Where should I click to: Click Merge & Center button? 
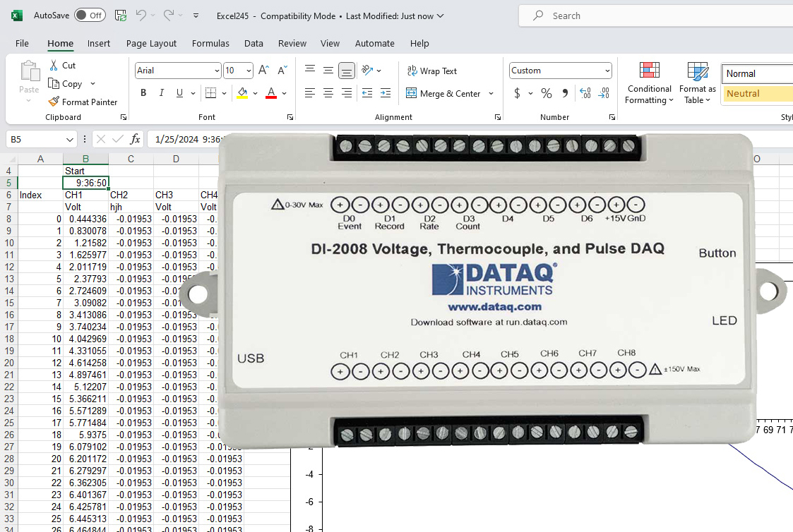[x=443, y=93]
